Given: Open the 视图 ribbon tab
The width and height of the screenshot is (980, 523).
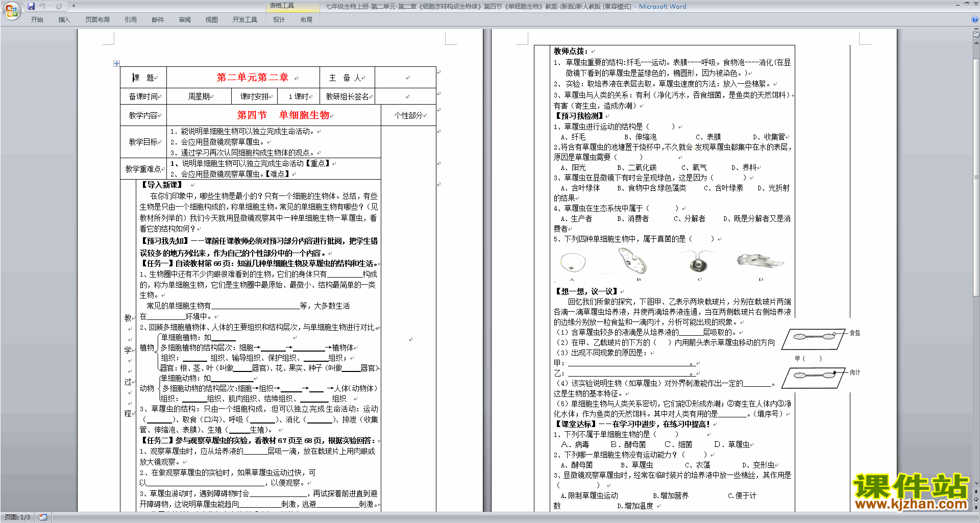Looking at the screenshot, I should click(x=211, y=20).
